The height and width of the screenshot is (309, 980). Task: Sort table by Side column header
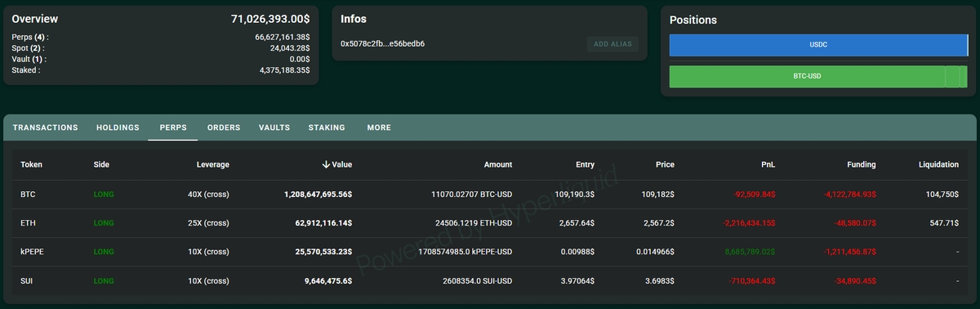(x=101, y=164)
